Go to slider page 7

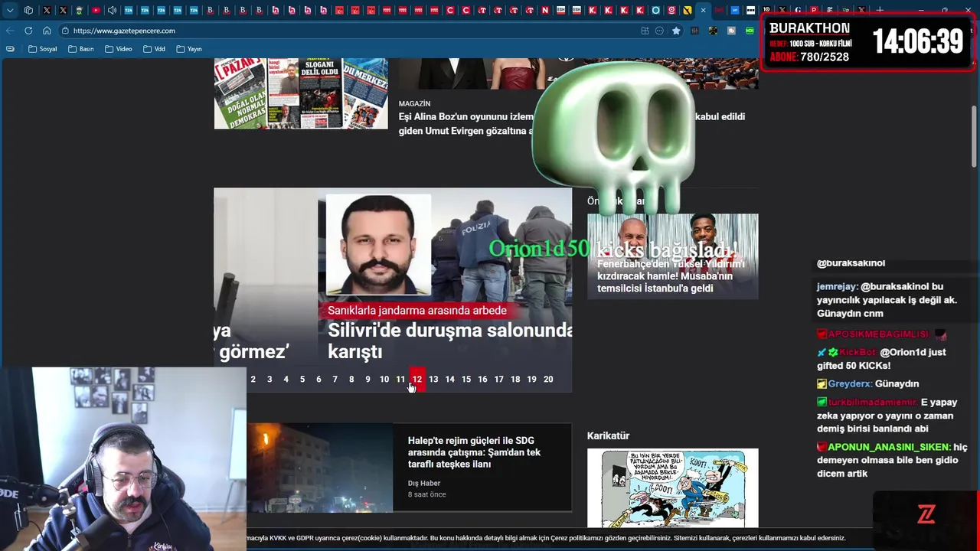click(x=335, y=380)
